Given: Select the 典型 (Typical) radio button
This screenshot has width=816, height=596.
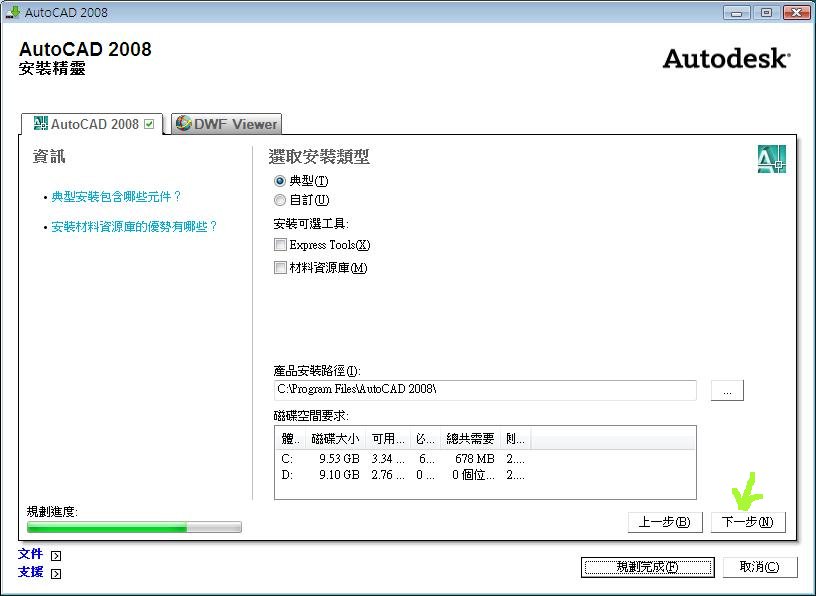Looking at the screenshot, I should pyautogui.click(x=280, y=181).
